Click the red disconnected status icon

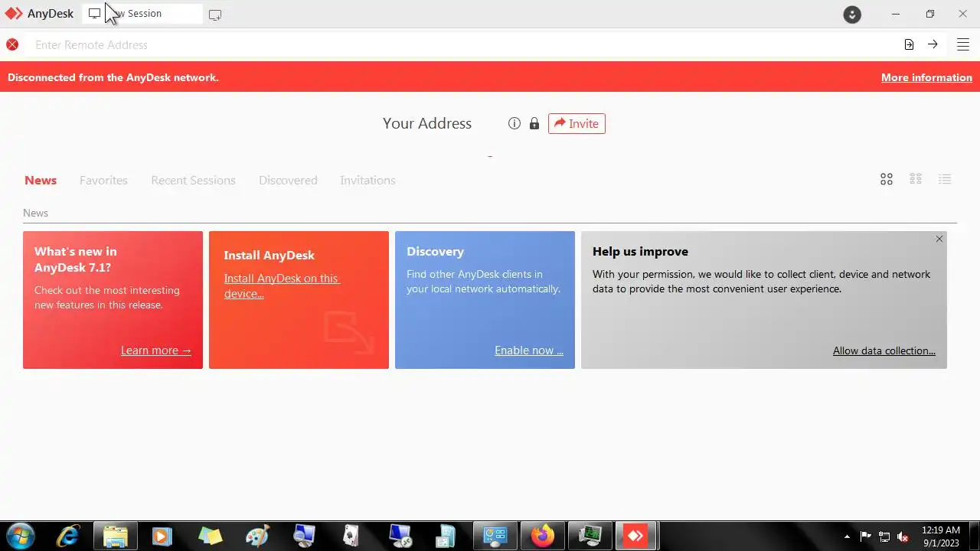(12, 44)
